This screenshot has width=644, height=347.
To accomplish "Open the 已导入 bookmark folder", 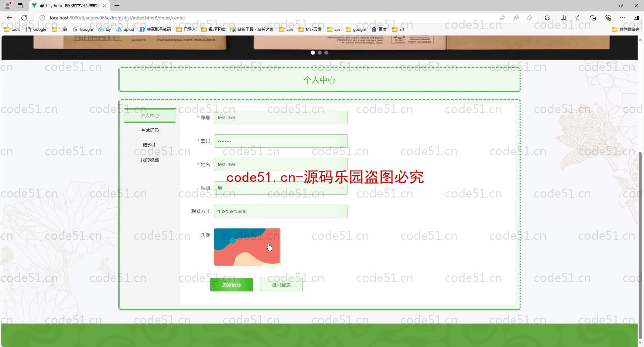I will click(186, 29).
